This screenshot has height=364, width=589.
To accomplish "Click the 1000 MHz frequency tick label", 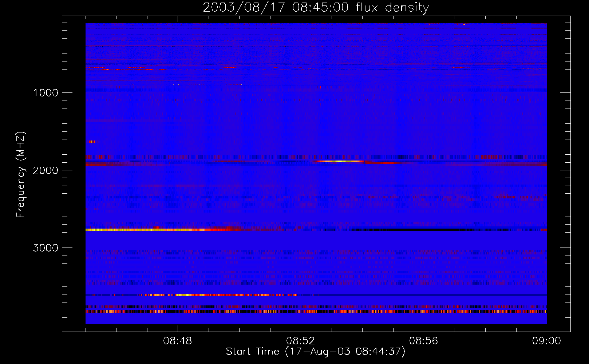I will [x=46, y=93].
